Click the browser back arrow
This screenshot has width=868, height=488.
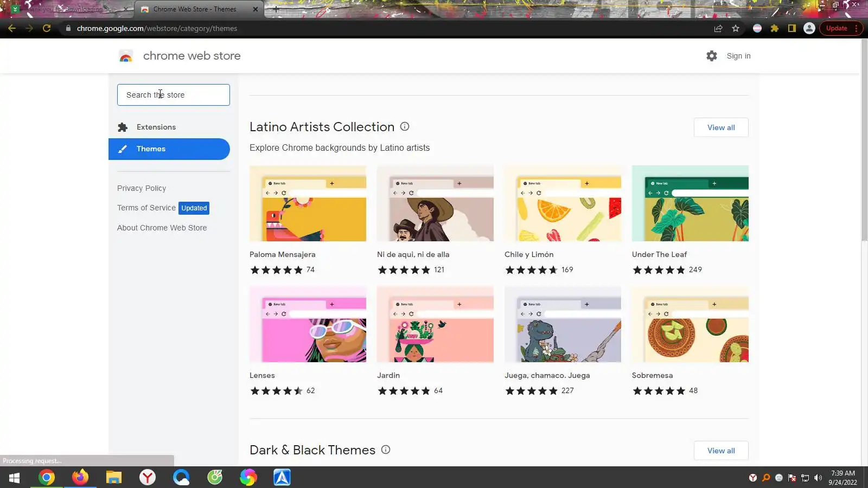click(x=12, y=28)
